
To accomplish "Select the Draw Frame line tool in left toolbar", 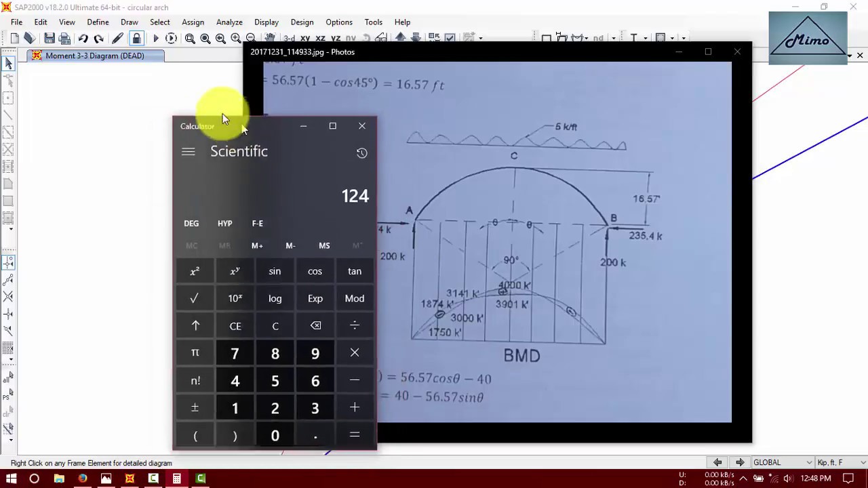I will [x=8, y=115].
